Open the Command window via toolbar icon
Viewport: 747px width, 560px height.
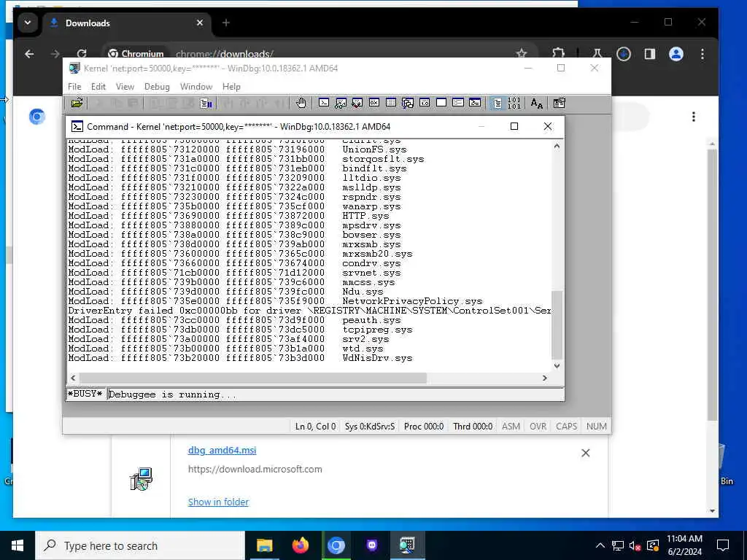click(323, 103)
